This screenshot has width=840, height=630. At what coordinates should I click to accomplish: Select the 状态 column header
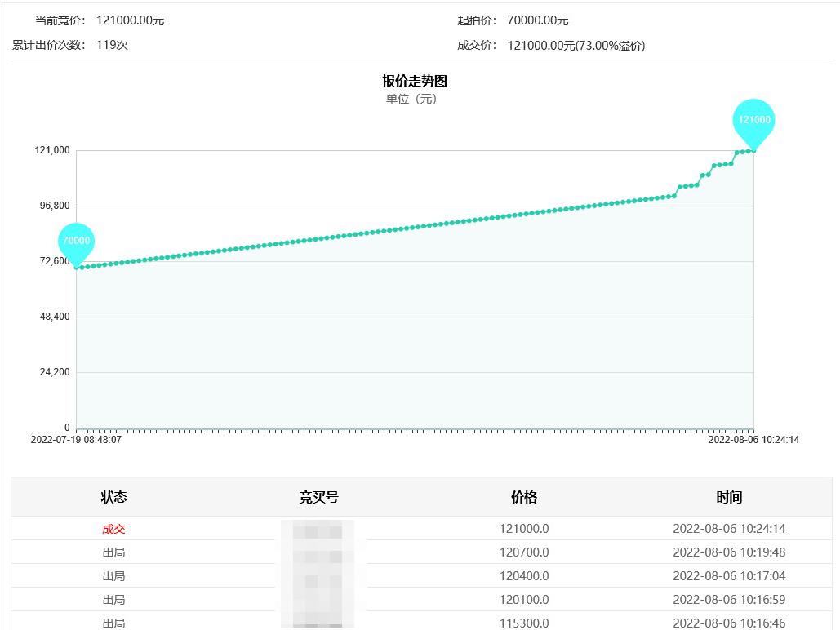click(x=113, y=497)
